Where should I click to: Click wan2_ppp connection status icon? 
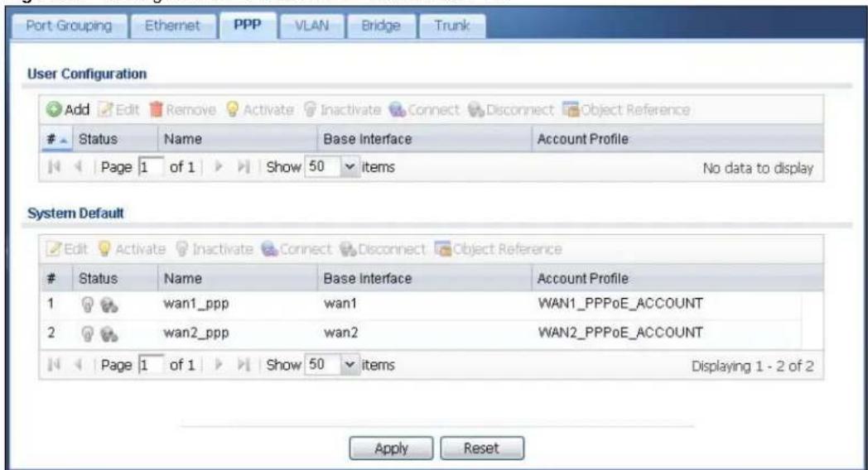[x=109, y=334]
